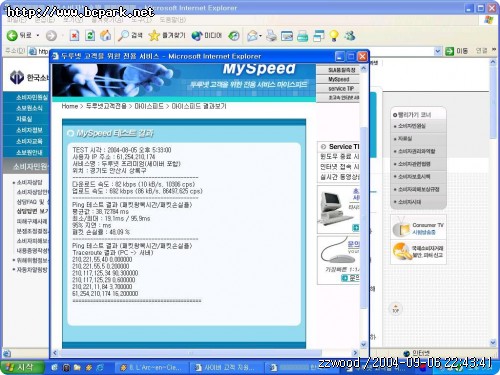Screen dimensions: 500x375
Task: Open the Media globe toolbar button
Action: pos(207,35)
